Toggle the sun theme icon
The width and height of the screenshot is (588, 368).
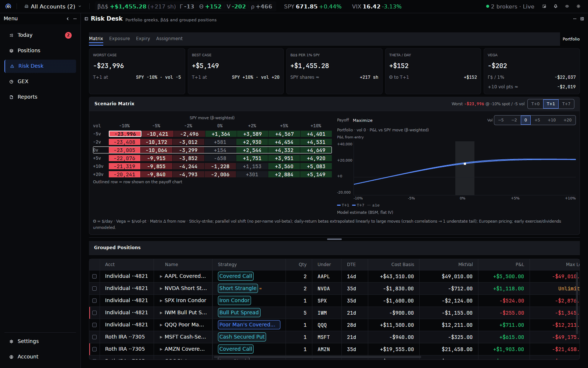coord(578,6)
